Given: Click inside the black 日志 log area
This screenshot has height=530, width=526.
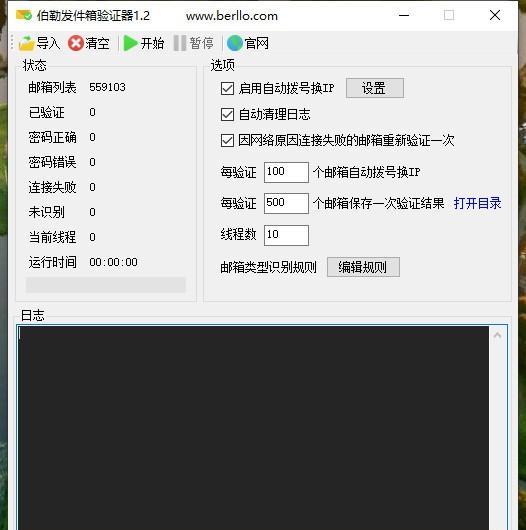Looking at the screenshot, I should tap(254, 428).
